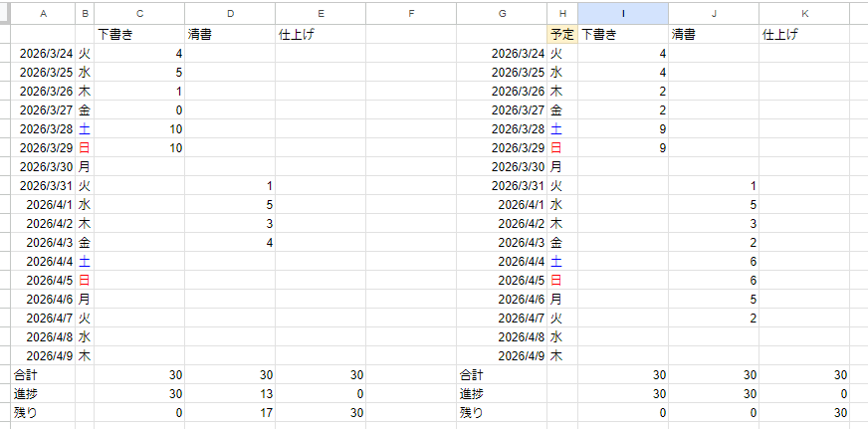Select value 10 for 2026/3/29 in column C
The width and height of the screenshot is (868, 429).
pos(139,147)
